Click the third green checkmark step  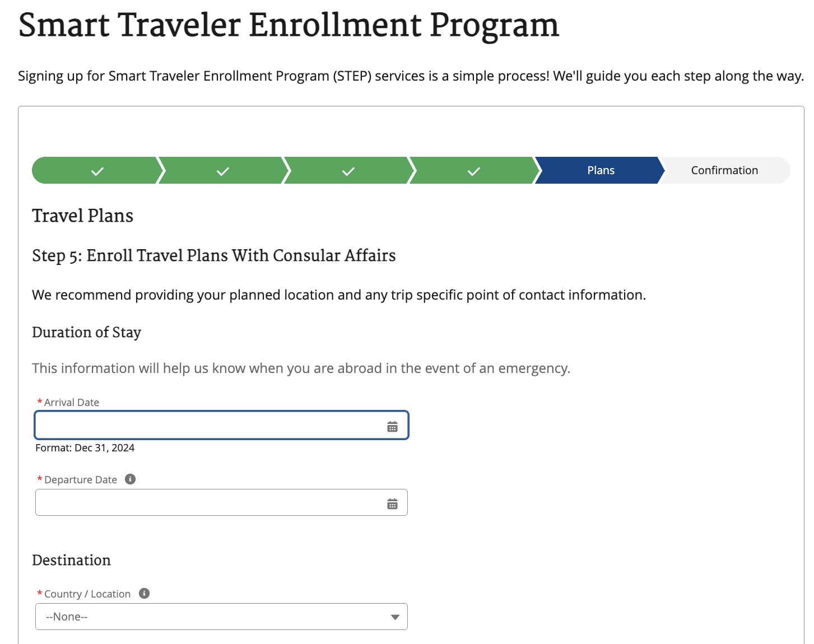coord(347,170)
